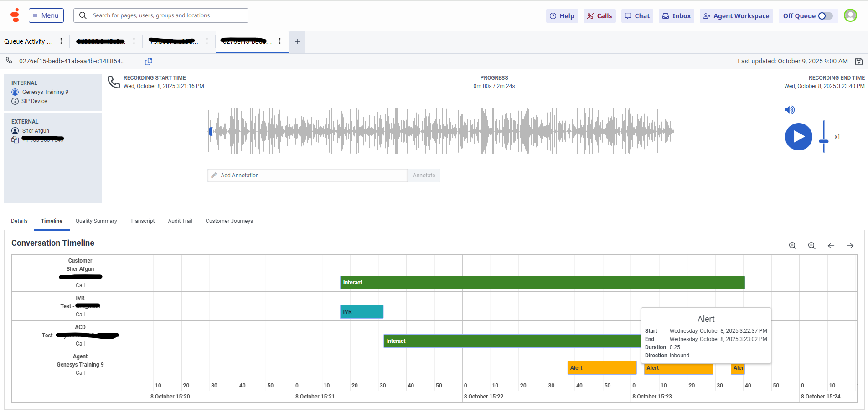Switch to the Transcript tab
The image size is (868, 413).
pos(142,221)
